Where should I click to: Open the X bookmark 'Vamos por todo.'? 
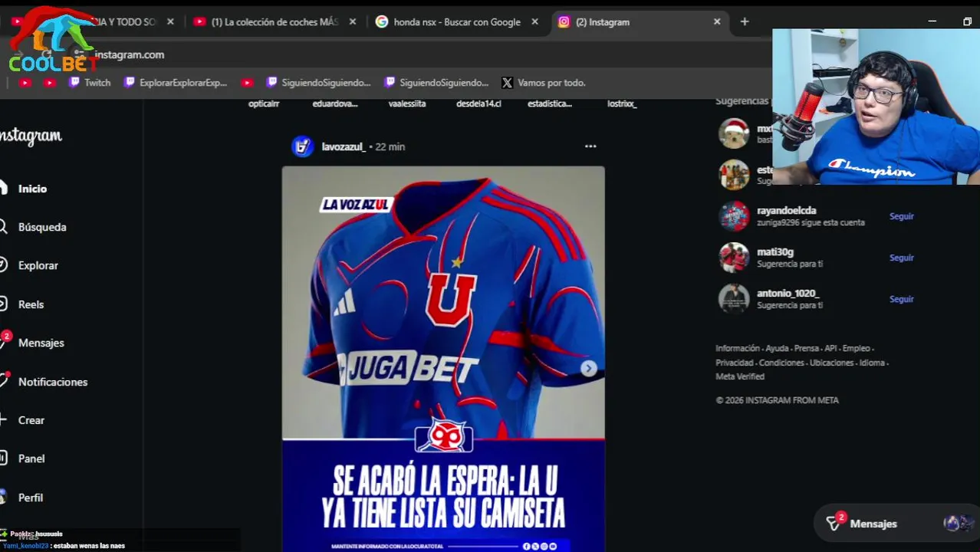(544, 83)
